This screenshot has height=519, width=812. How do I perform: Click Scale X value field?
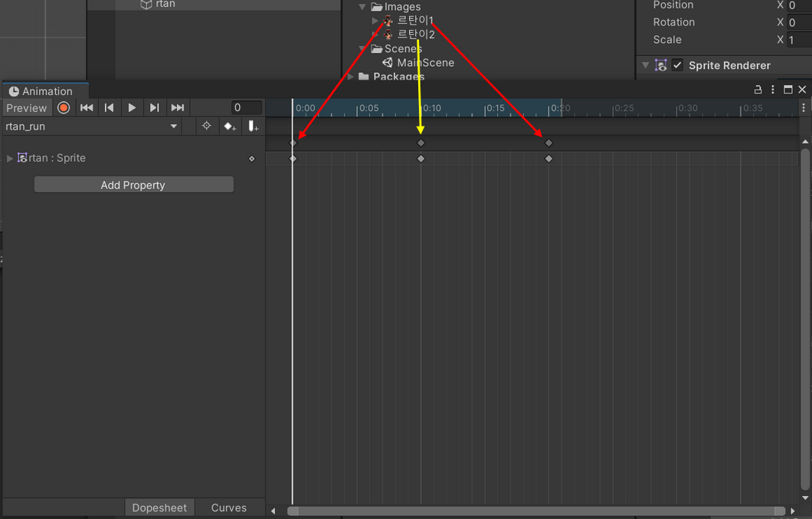[x=799, y=40]
